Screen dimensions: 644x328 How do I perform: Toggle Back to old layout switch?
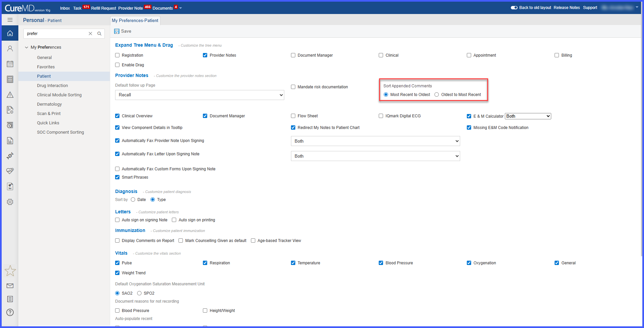514,8
